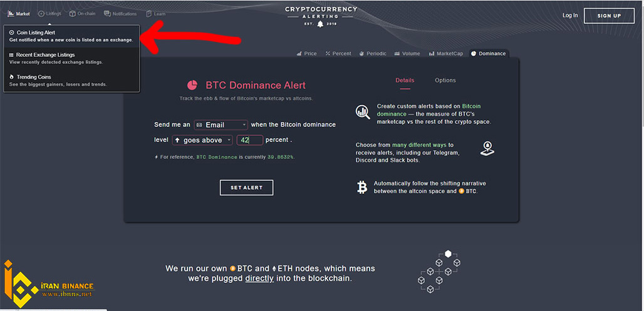Select the Dominance alert tab
Screen dimensions: 644x311
(x=489, y=53)
